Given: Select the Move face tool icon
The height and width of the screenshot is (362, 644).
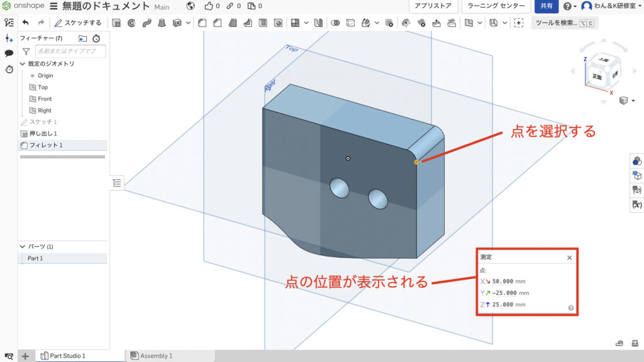Looking at the screenshot, I should point(436,23).
